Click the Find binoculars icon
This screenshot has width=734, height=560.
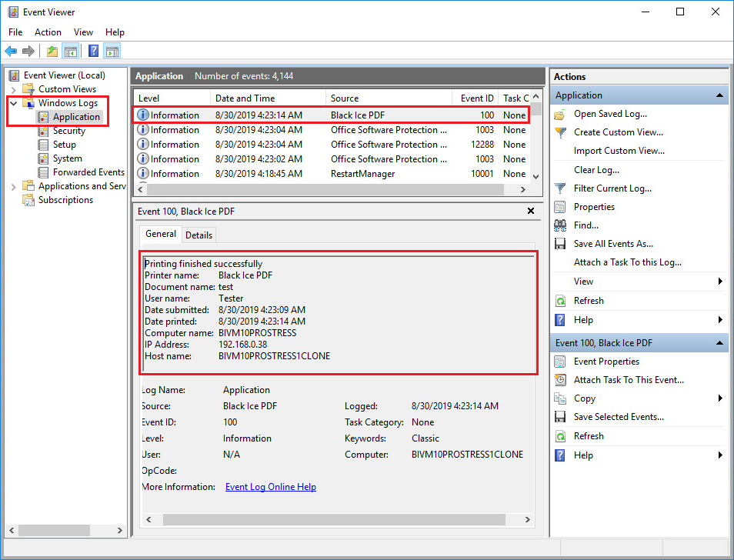(561, 225)
